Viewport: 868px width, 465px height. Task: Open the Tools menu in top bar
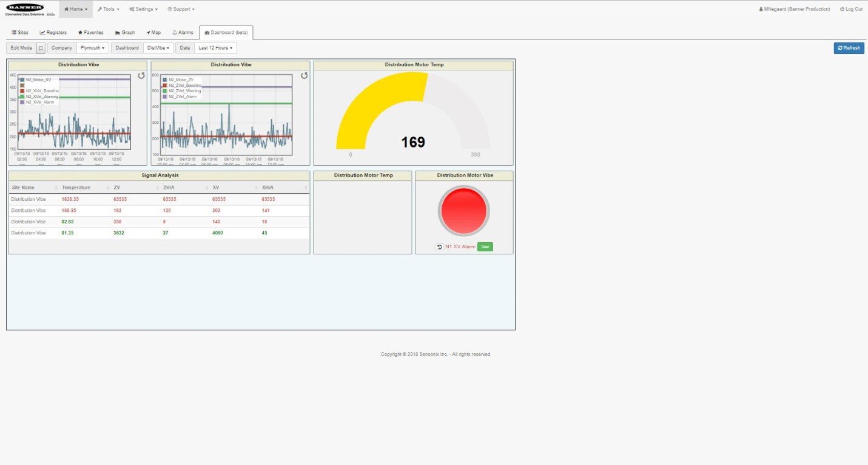(109, 9)
